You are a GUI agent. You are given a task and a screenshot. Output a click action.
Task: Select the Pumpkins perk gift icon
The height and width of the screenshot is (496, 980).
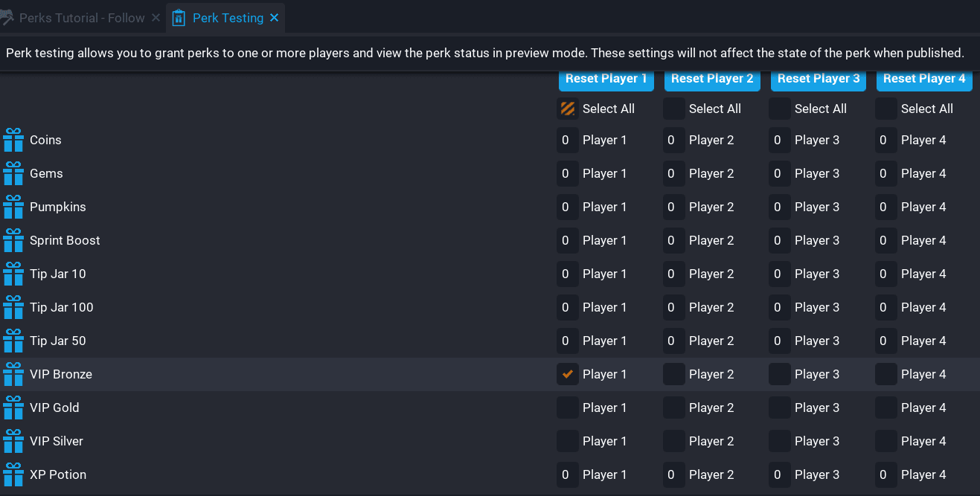coord(13,207)
